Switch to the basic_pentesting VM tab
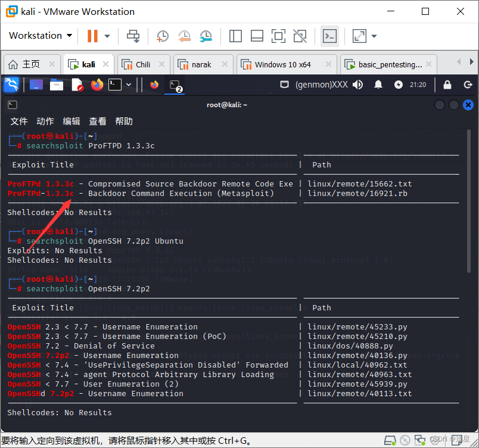 [x=390, y=64]
